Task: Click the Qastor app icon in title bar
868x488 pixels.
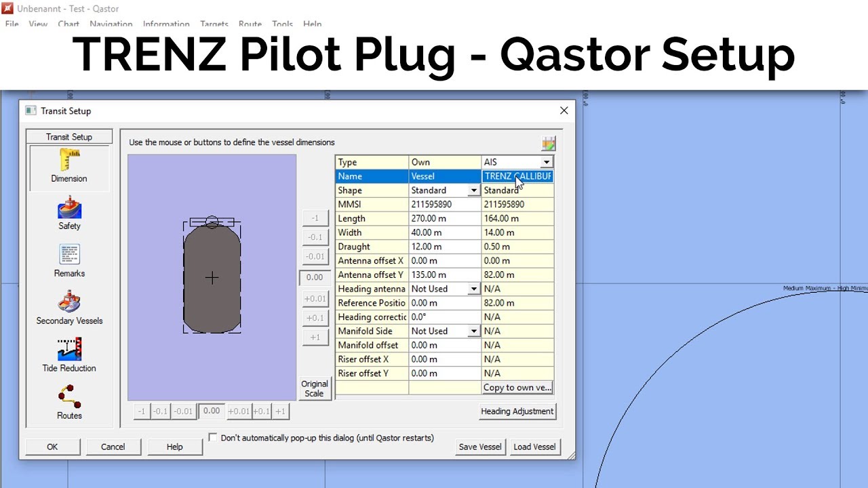Action: (8, 9)
